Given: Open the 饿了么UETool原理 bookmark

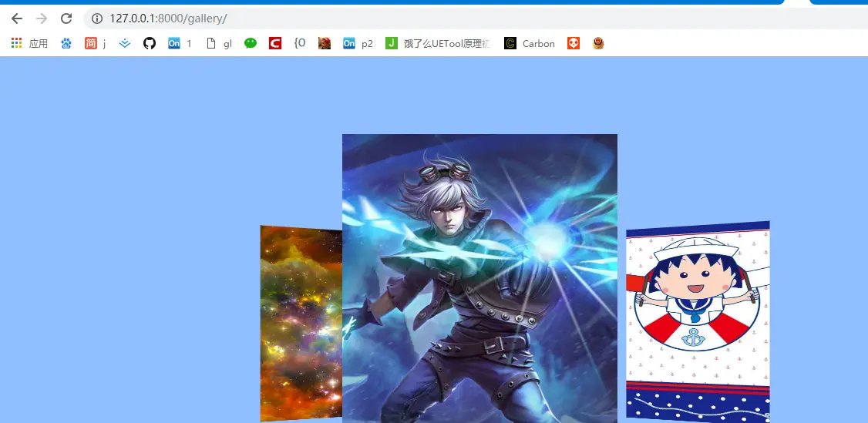Looking at the screenshot, I should coord(438,43).
